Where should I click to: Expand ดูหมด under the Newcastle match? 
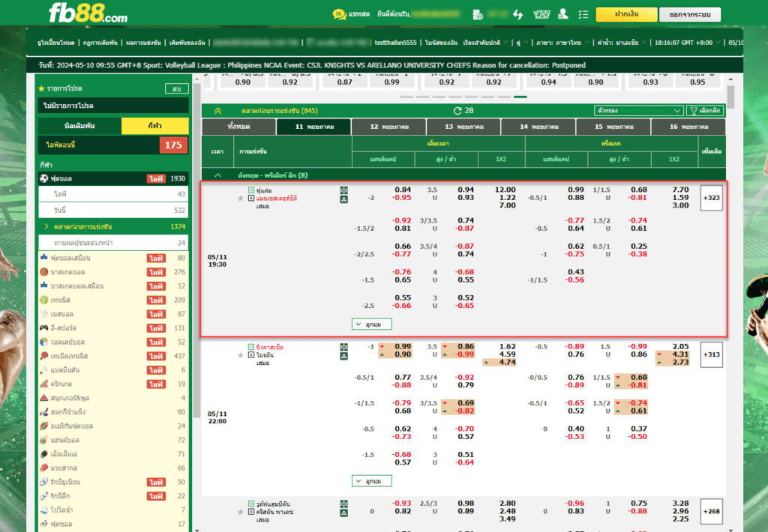[x=372, y=481]
